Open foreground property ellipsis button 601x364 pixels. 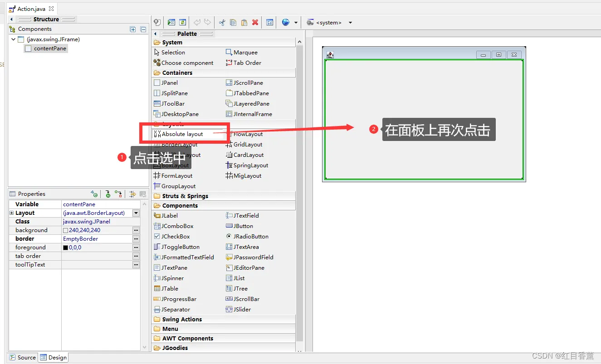(136, 248)
